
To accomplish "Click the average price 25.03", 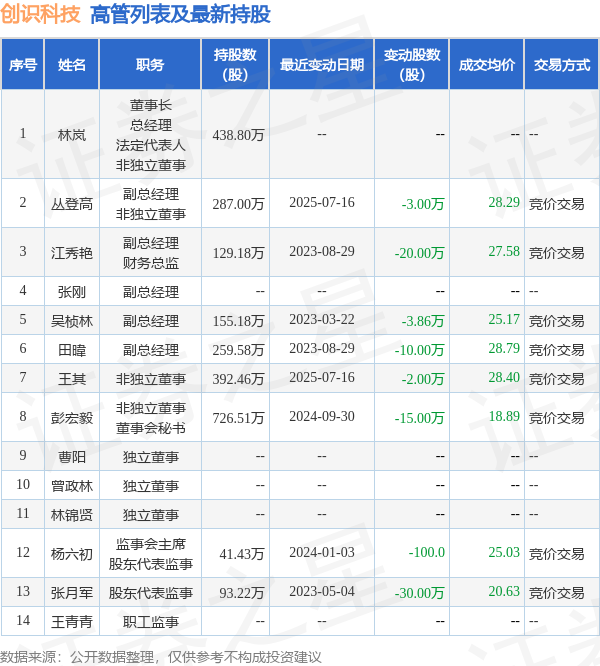I will click(x=504, y=552).
